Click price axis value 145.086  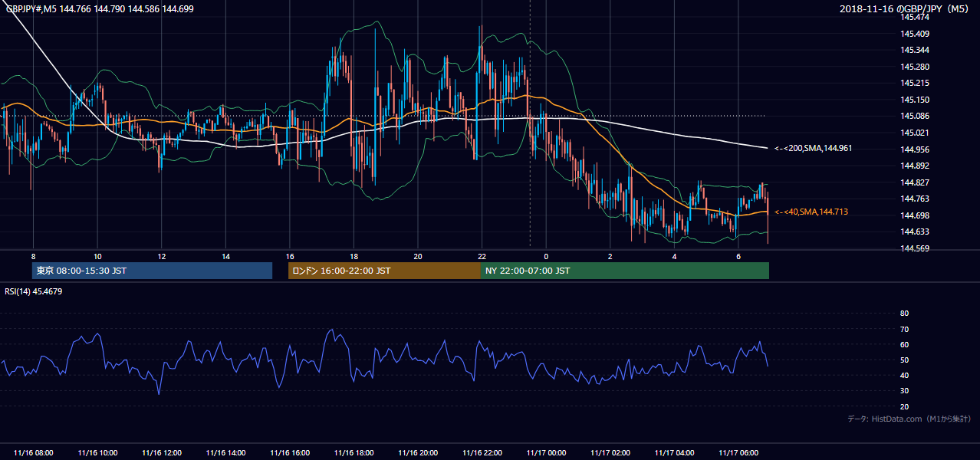pos(915,117)
